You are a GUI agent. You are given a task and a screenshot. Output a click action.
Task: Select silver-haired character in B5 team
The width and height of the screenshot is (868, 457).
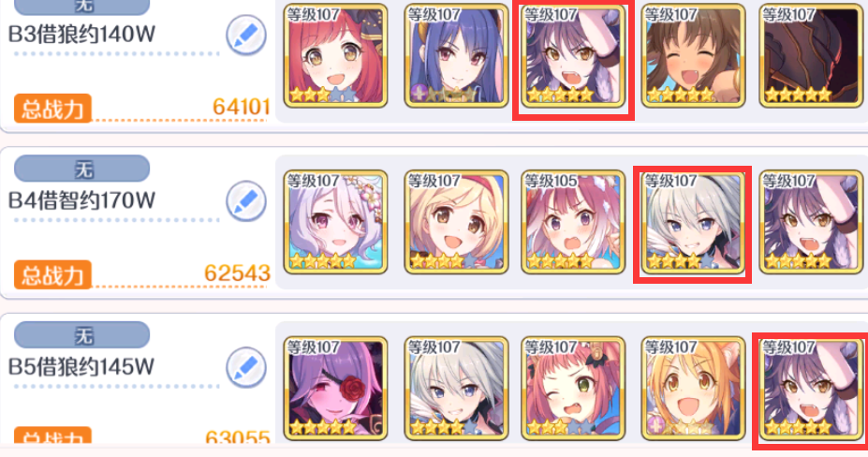pyautogui.click(x=456, y=388)
